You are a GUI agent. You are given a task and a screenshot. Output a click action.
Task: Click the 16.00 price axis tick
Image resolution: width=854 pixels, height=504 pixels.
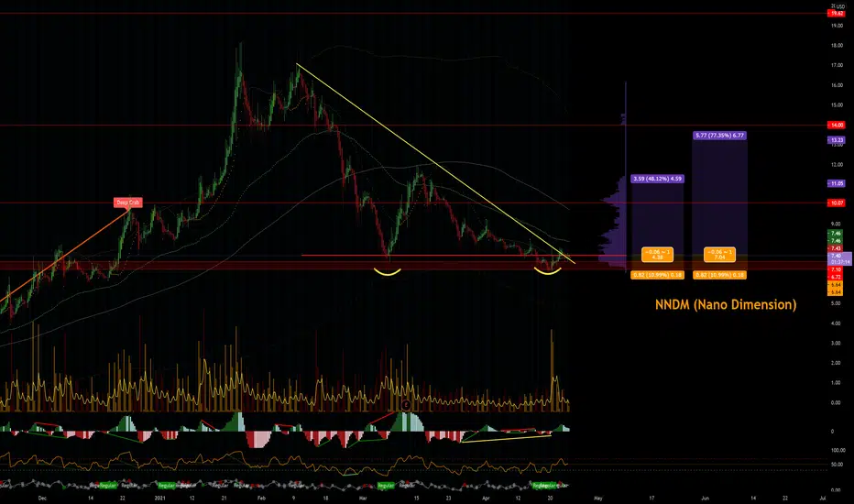pos(837,85)
